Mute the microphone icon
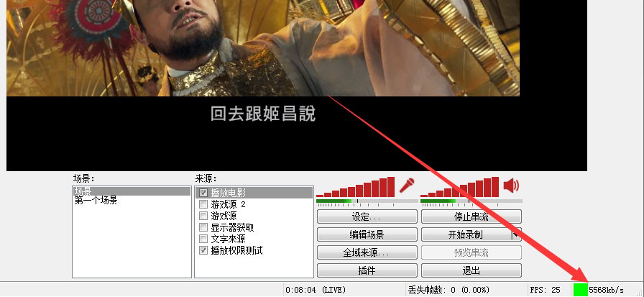The height and width of the screenshot is (297, 644). click(x=407, y=186)
